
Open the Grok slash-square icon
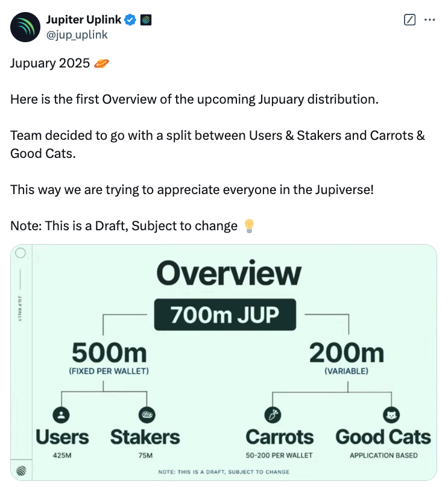(409, 20)
